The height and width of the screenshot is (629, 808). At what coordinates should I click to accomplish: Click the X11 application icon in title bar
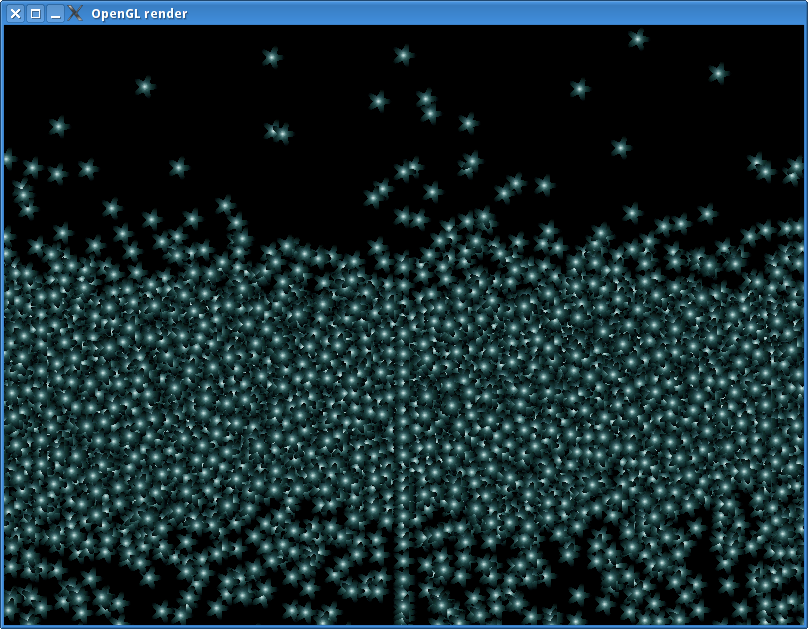pos(75,13)
